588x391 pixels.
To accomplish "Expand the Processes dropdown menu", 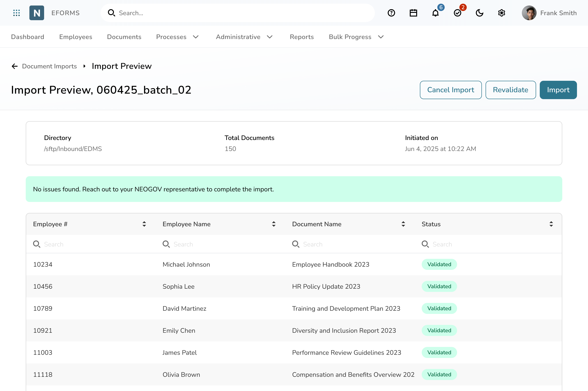I will pos(177,37).
